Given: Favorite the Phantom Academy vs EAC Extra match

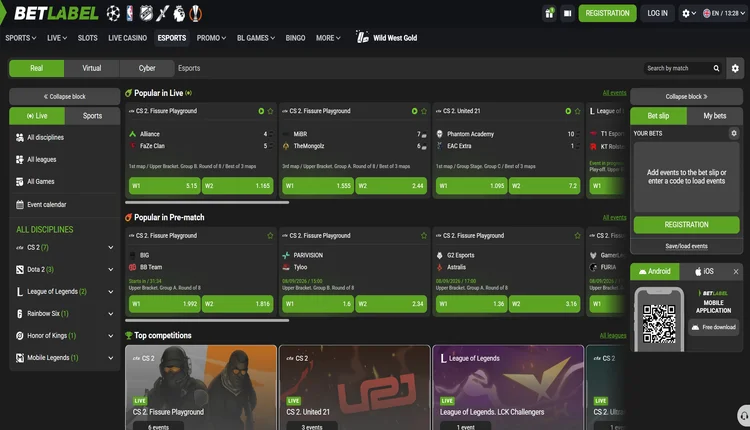Looking at the screenshot, I should point(577,111).
